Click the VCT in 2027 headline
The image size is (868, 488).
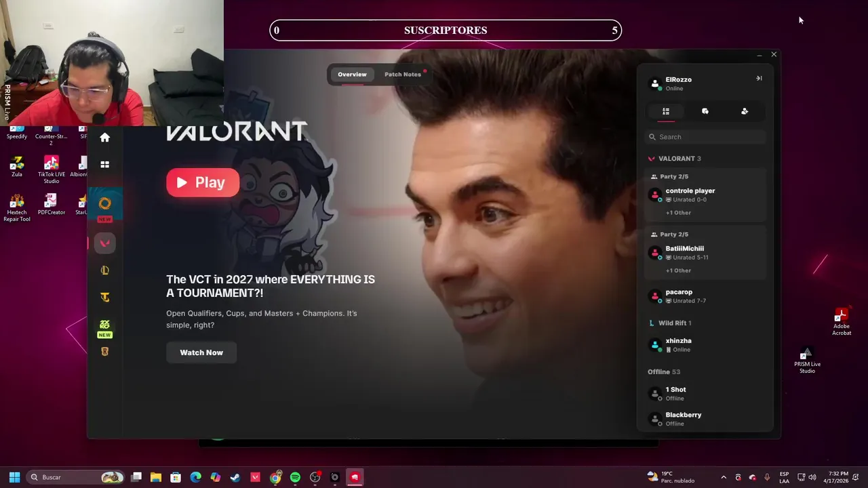pyautogui.click(x=271, y=286)
